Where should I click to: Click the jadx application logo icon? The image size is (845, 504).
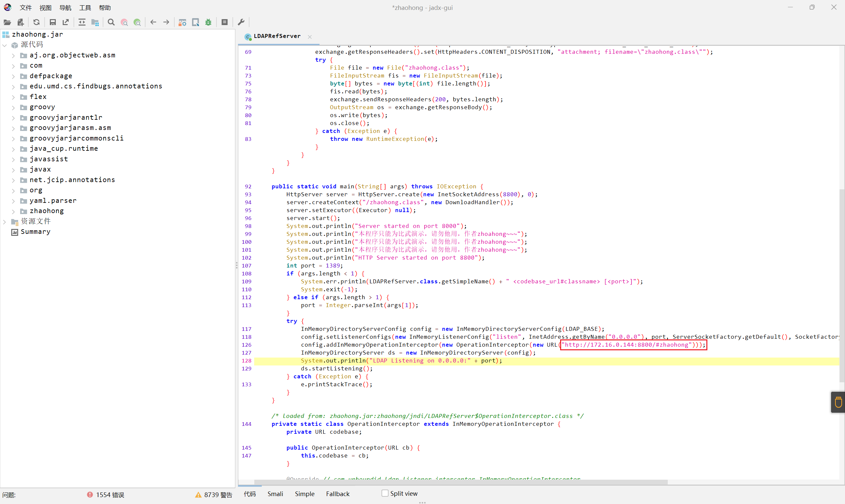tap(8, 8)
